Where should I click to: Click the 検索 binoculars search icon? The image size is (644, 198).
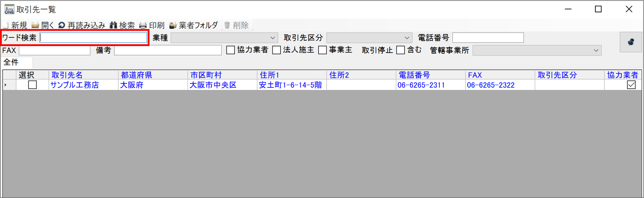coord(114,25)
